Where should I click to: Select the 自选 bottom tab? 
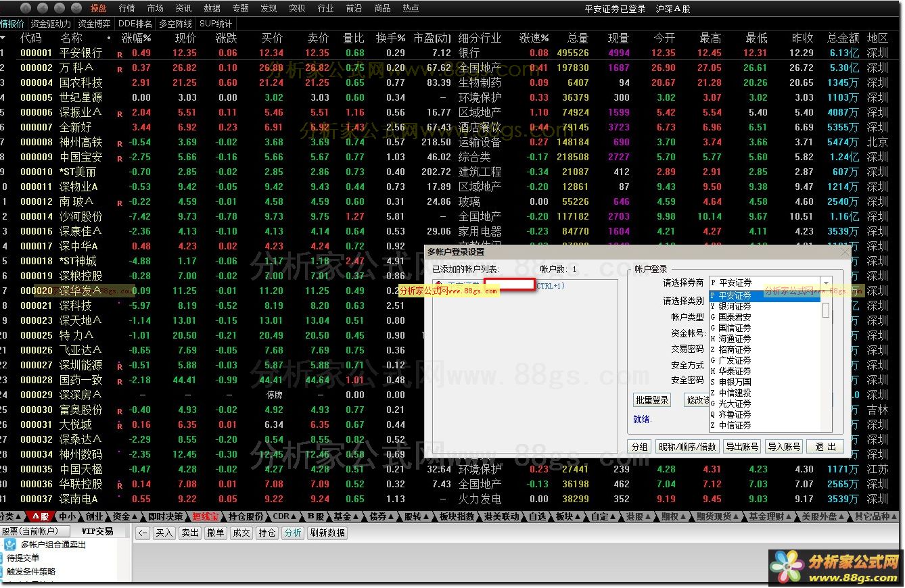[537, 516]
